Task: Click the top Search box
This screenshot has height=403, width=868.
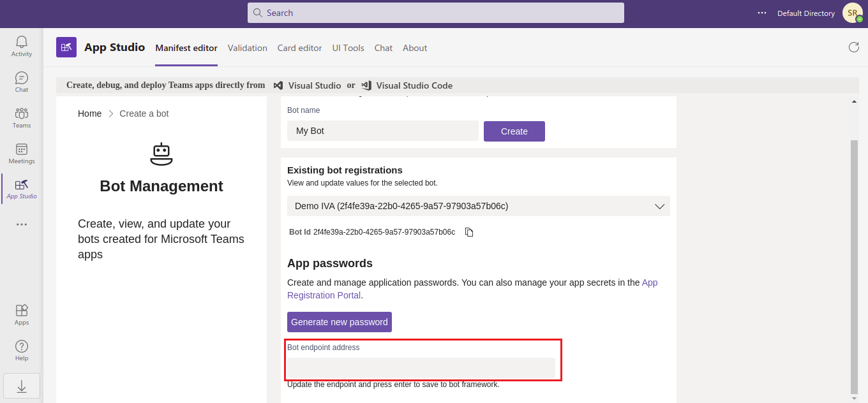Action: point(436,13)
